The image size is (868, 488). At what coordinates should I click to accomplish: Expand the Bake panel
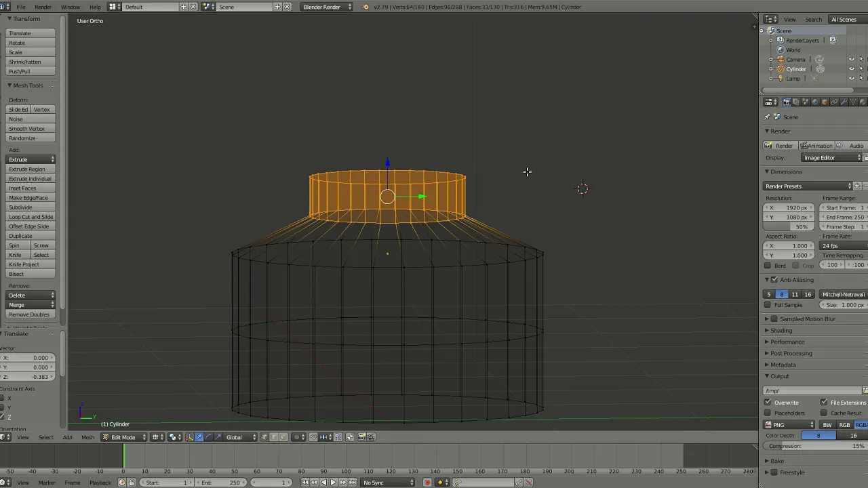point(776,461)
